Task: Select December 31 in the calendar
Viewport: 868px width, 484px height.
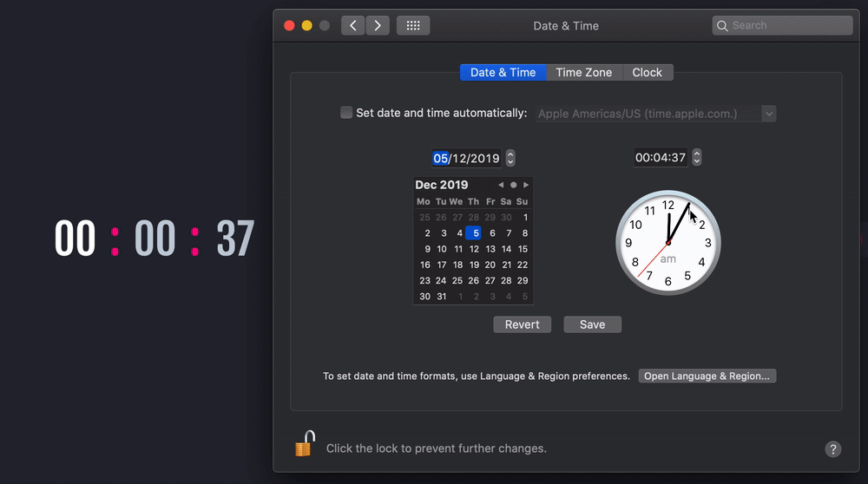Action: click(441, 297)
